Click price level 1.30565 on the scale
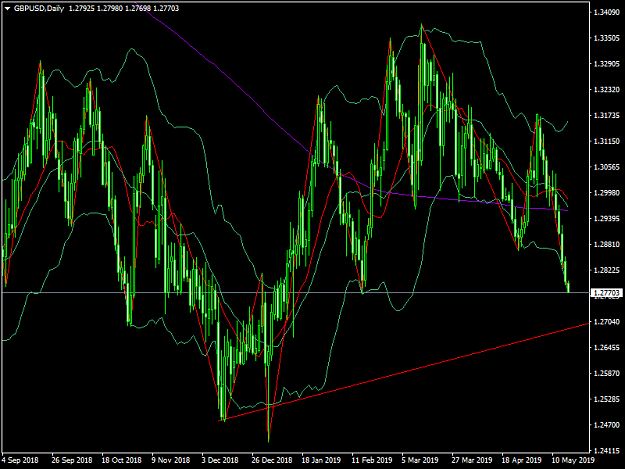Viewport: 625px width, 469px height. pos(607,167)
